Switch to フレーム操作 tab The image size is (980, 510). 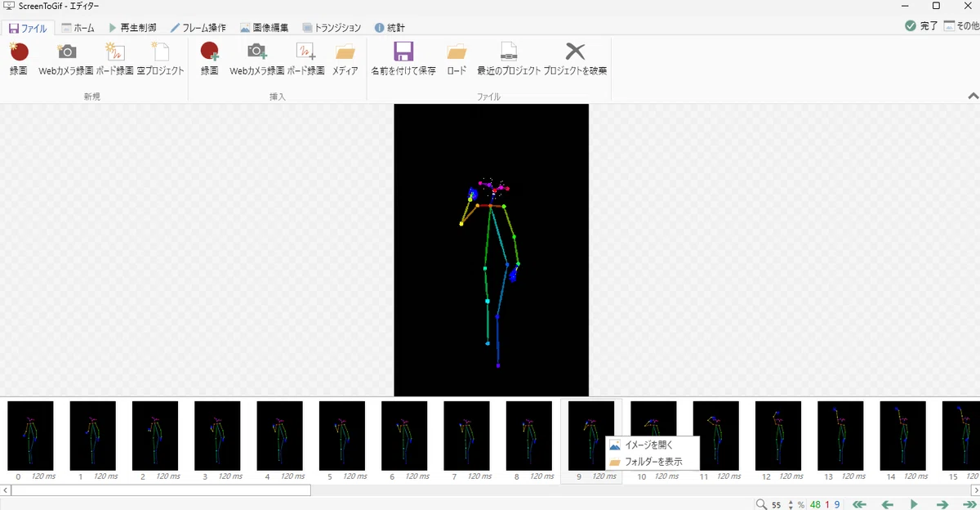198,28
